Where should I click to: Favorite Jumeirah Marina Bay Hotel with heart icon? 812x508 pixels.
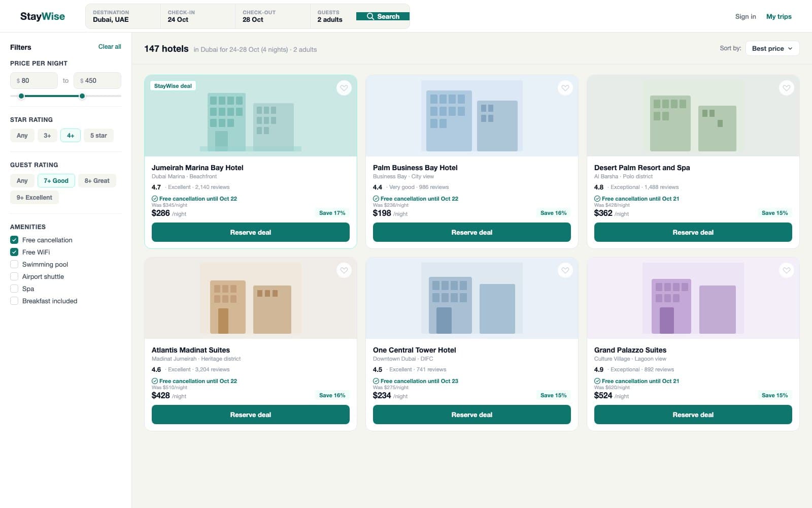(344, 88)
